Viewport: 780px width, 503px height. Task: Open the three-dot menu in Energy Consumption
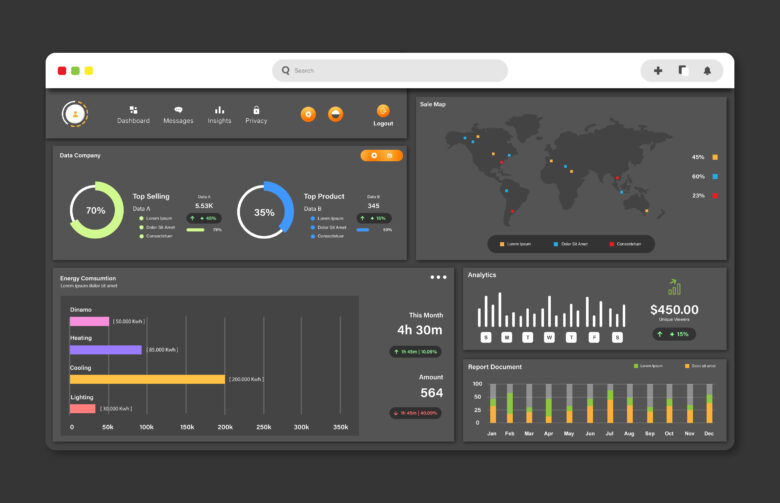tap(438, 277)
